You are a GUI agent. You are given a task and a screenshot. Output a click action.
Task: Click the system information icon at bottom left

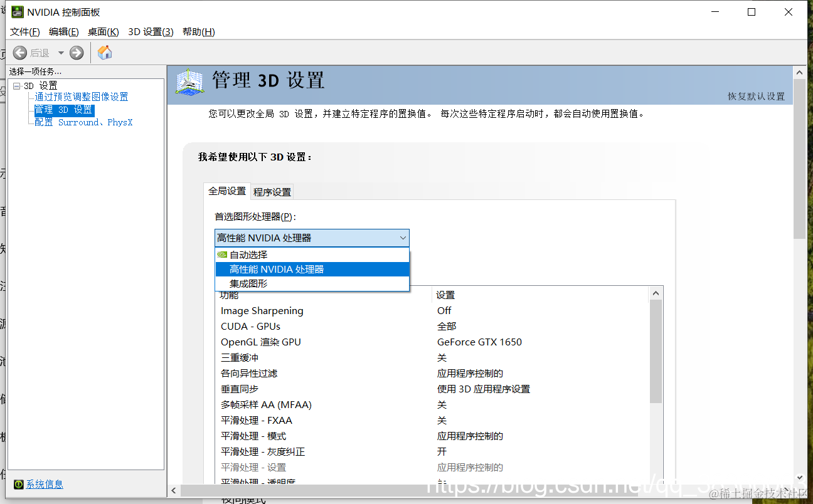pyautogui.click(x=19, y=485)
